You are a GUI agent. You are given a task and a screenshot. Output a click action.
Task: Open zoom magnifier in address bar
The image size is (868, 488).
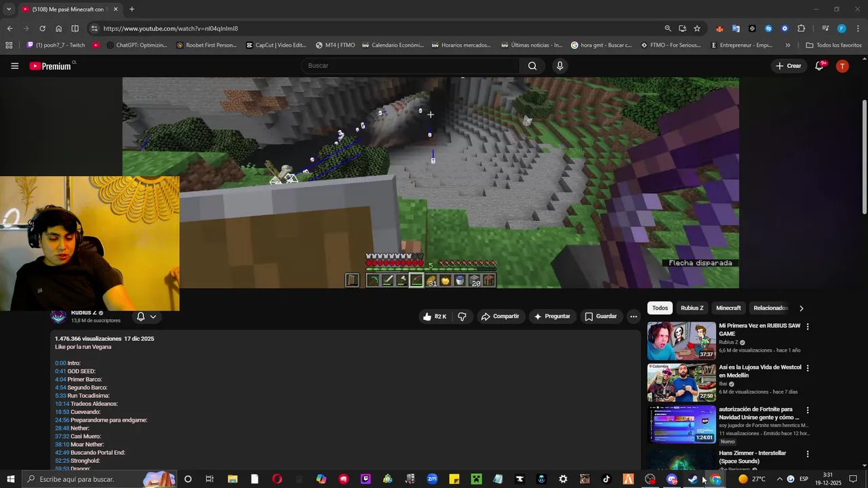668,28
